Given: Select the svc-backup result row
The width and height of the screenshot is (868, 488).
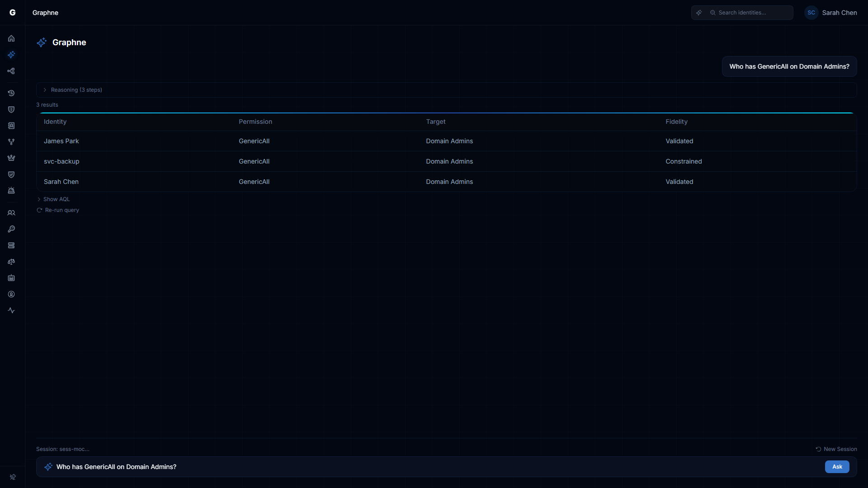Looking at the screenshot, I should [x=61, y=161].
